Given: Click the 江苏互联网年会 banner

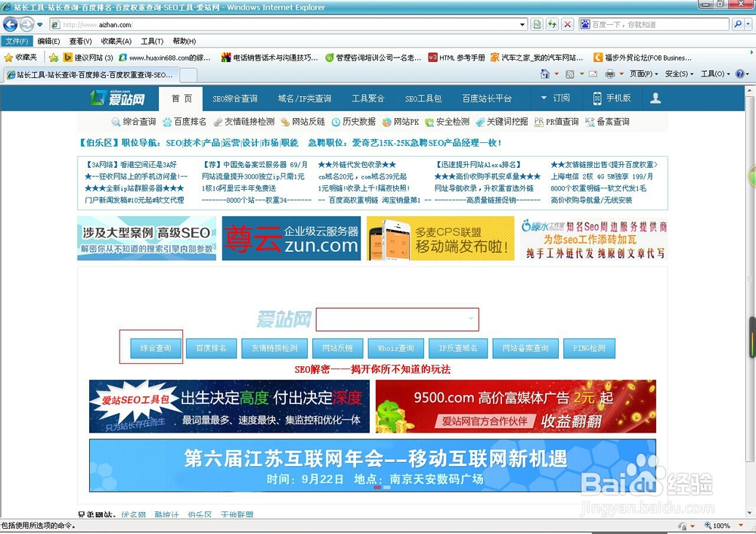Looking at the screenshot, I should point(372,465).
